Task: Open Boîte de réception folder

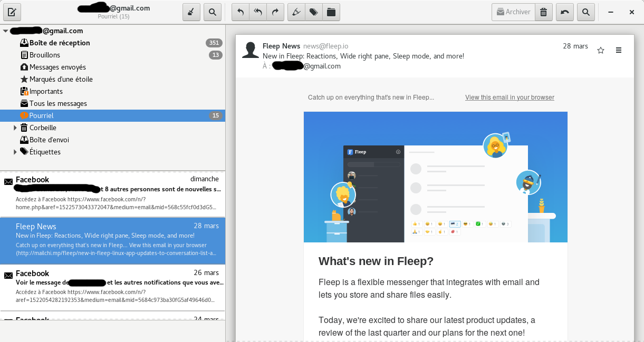Action: (x=112, y=43)
